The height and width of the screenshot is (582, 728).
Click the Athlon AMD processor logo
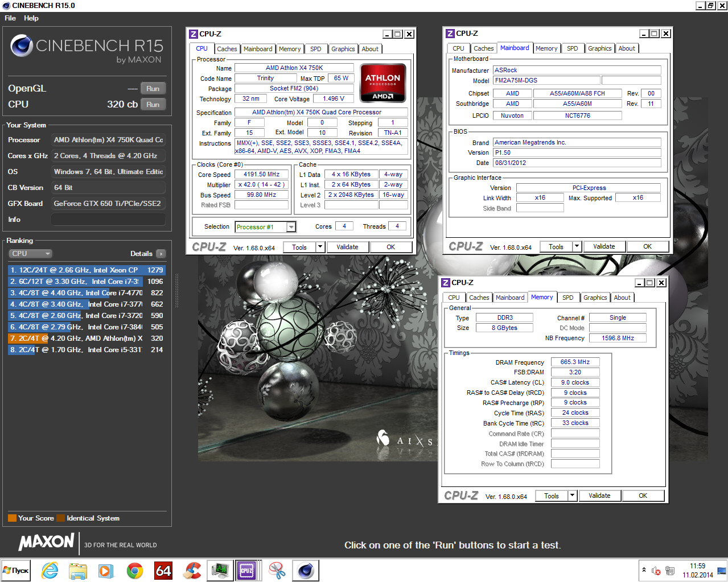pyautogui.click(x=383, y=82)
